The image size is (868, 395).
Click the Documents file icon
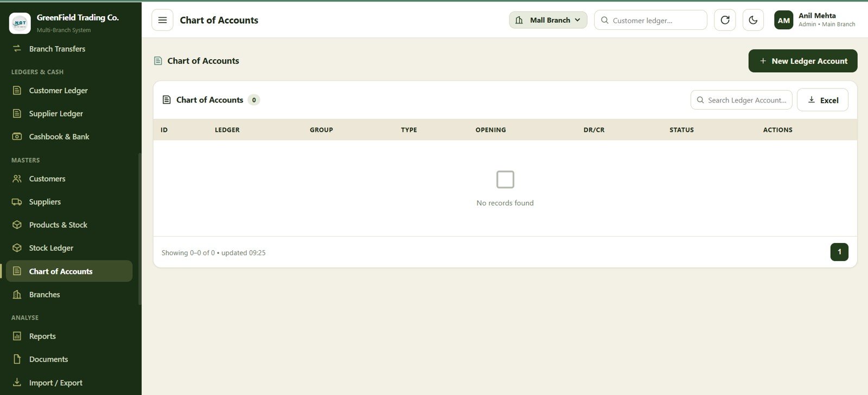[17, 359]
